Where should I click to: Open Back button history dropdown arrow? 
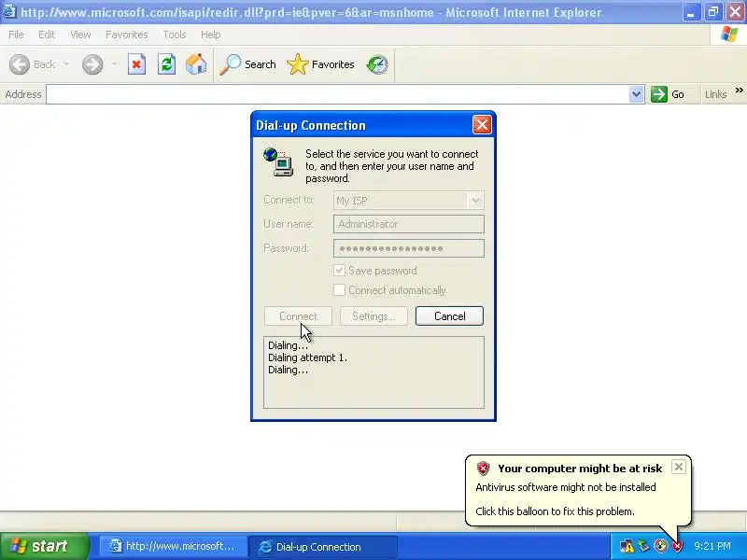click(66, 64)
